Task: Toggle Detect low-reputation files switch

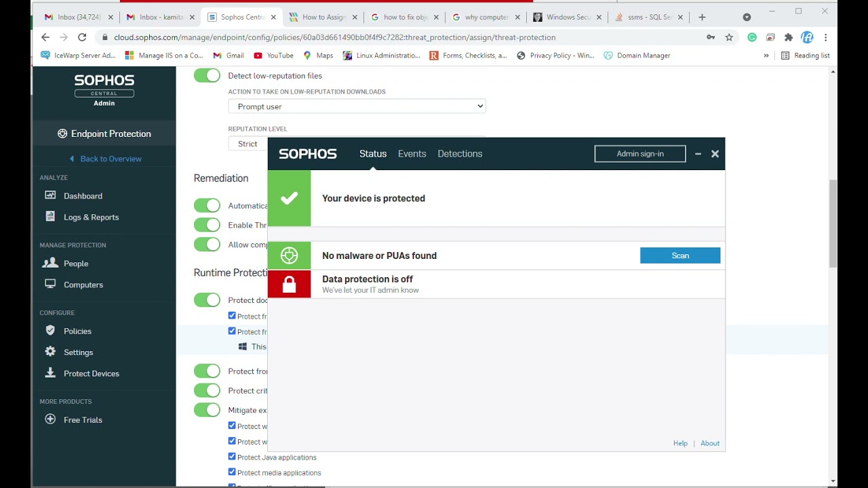Action: [x=207, y=75]
